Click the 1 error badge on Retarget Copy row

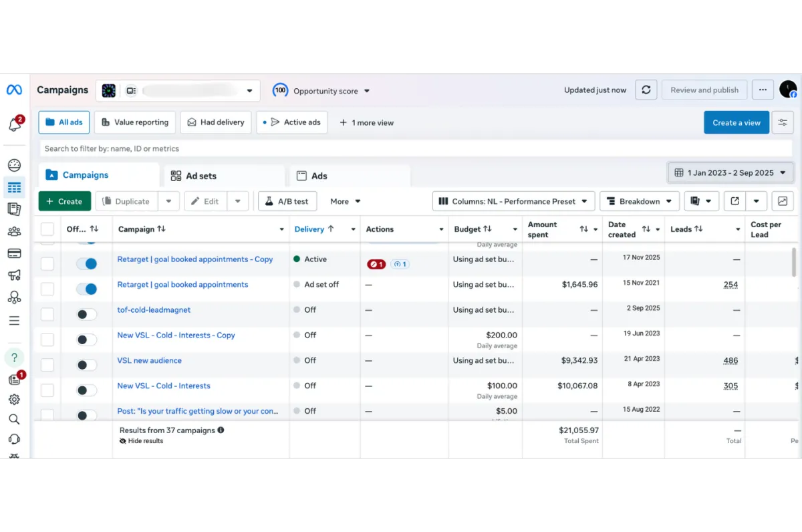coord(376,264)
